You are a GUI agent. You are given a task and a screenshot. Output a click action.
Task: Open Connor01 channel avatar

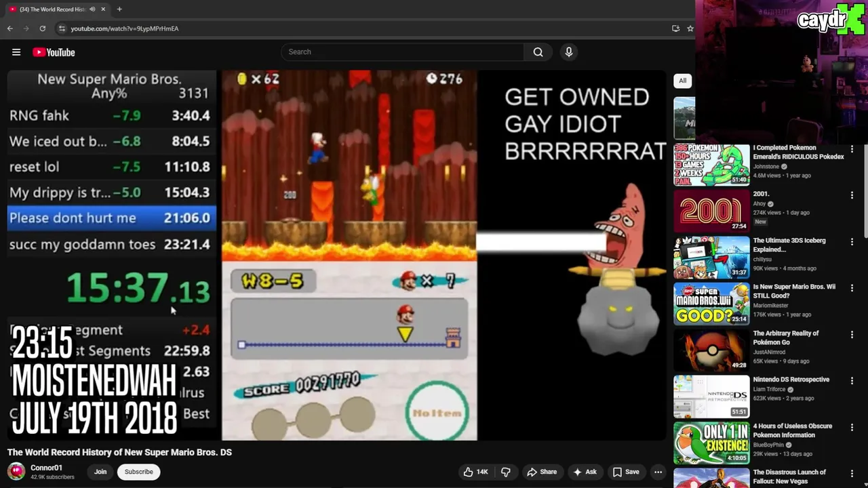coord(16,471)
